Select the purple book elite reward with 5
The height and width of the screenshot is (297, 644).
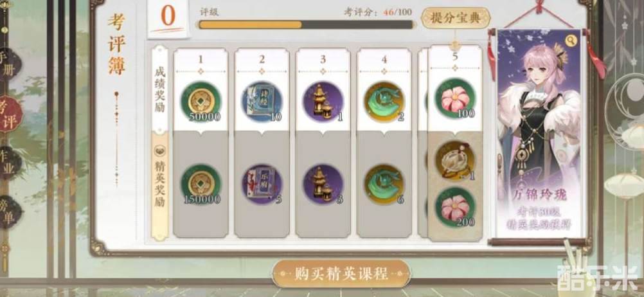262,184
